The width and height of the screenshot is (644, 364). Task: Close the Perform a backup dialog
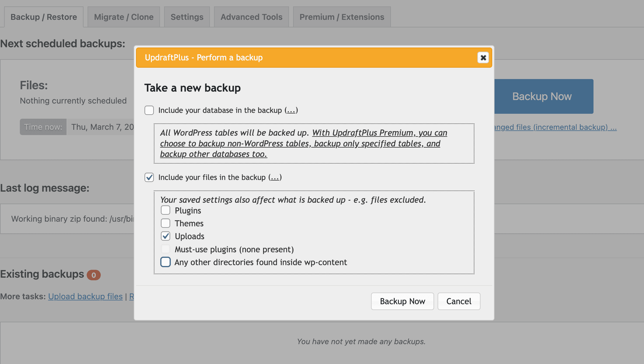[483, 57]
